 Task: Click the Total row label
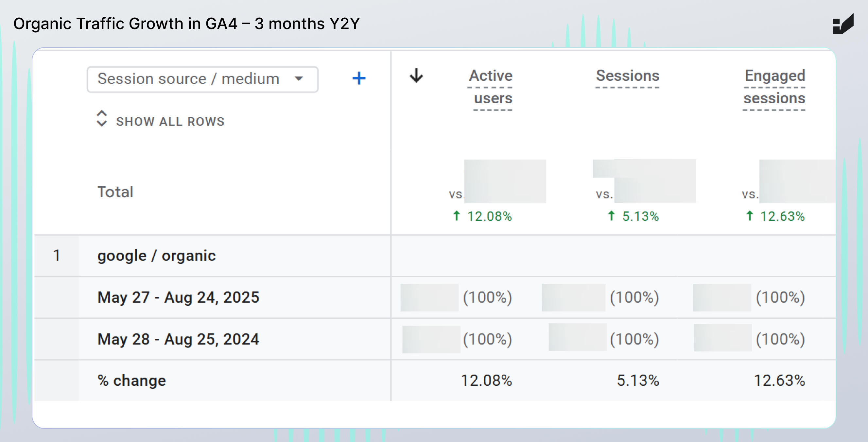tap(115, 192)
